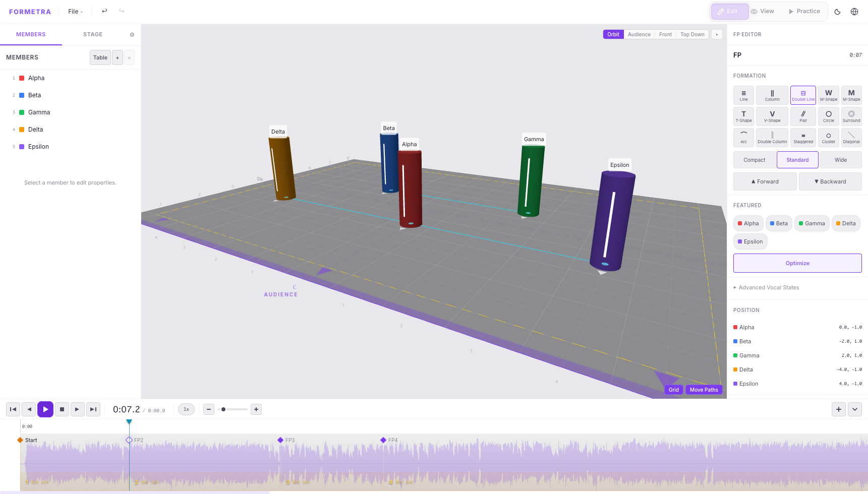Click the Backward button

pos(830,181)
